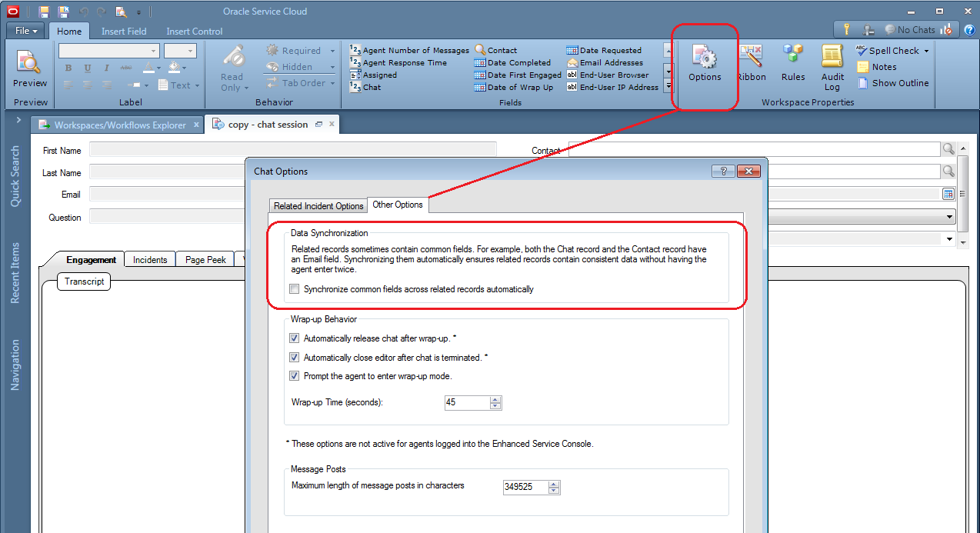This screenshot has width=980, height=533.
Task: Expand the Spell Check dropdown arrow
Action: [x=926, y=51]
